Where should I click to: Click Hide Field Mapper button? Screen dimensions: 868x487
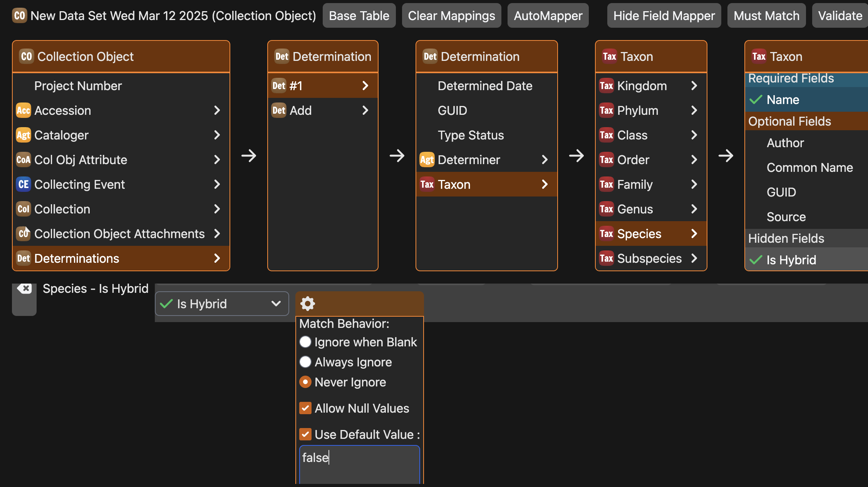point(664,15)
